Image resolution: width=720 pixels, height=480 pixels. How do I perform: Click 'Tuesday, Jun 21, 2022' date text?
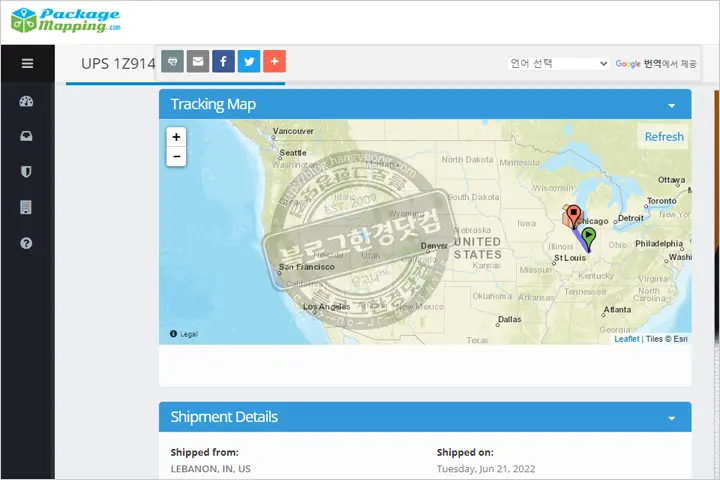(x=486, y=469)
